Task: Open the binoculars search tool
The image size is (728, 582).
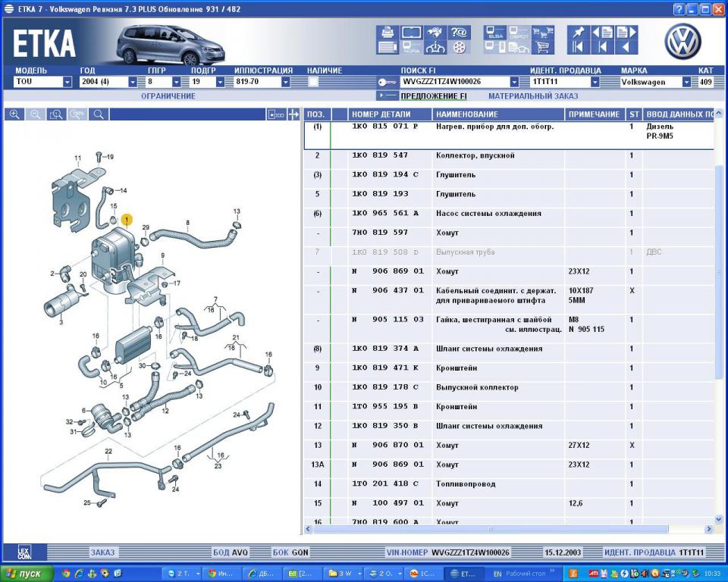Action: click(435, 32)
